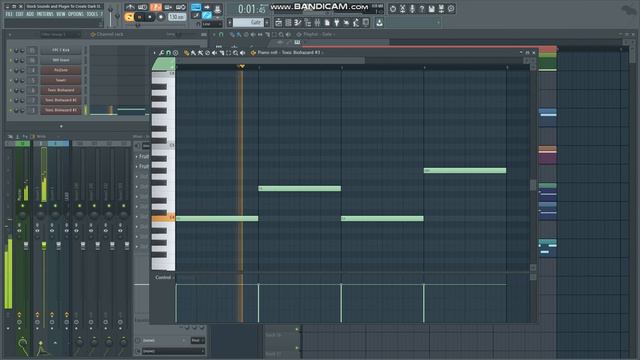The image size is (640, 360).
Task: Open the VIEW menu
Action: (60, 14)
